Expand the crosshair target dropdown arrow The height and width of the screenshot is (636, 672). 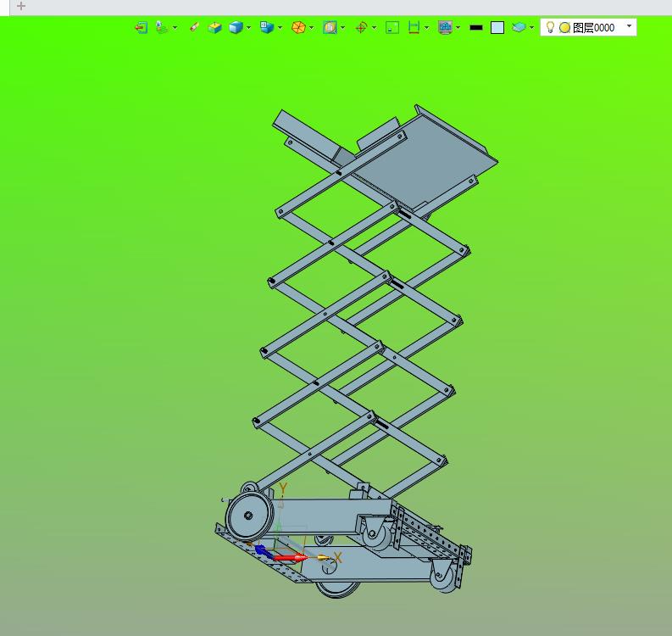375,27
